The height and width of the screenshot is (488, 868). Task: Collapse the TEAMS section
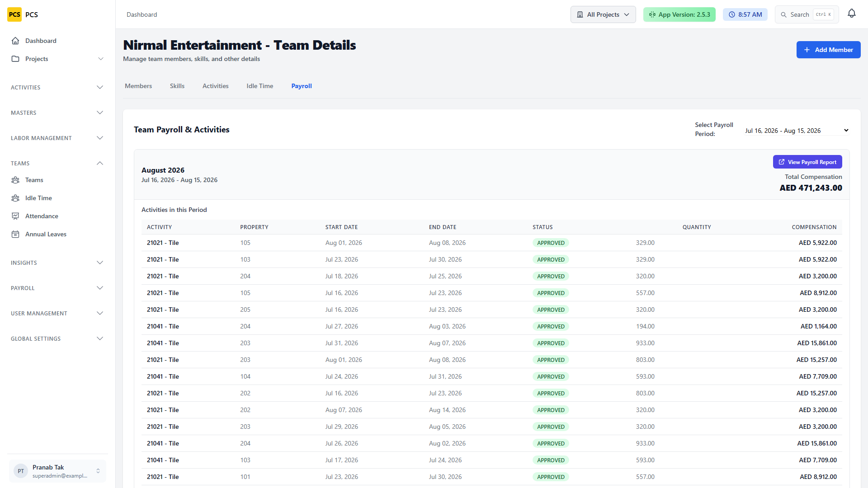(x=57, y=163)
